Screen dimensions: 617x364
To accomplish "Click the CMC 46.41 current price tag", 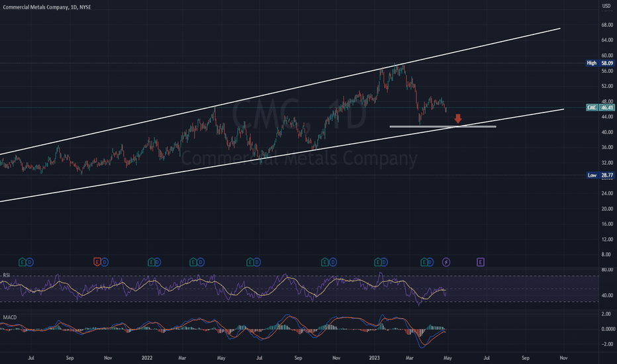I will (600, 107).
